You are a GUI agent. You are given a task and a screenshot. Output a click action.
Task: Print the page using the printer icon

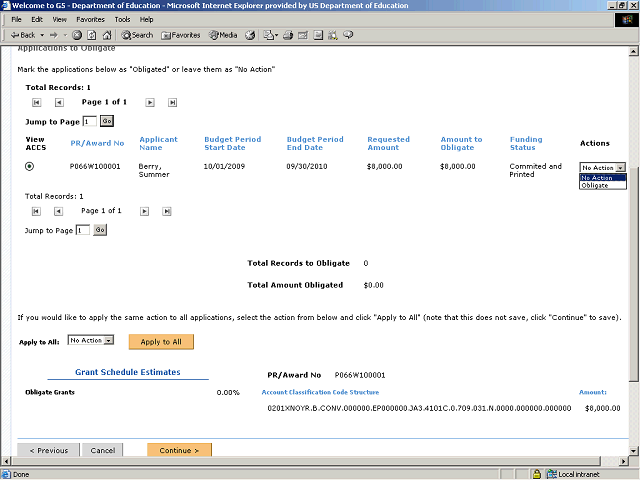click(x=288, y=35)
